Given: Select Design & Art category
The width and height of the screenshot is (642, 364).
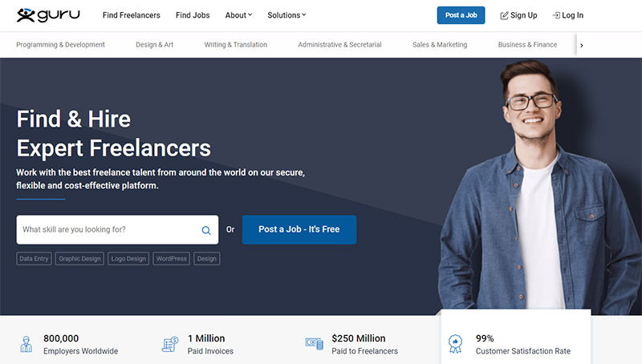Looking at the screenshot, I should (x=154, y=45).
